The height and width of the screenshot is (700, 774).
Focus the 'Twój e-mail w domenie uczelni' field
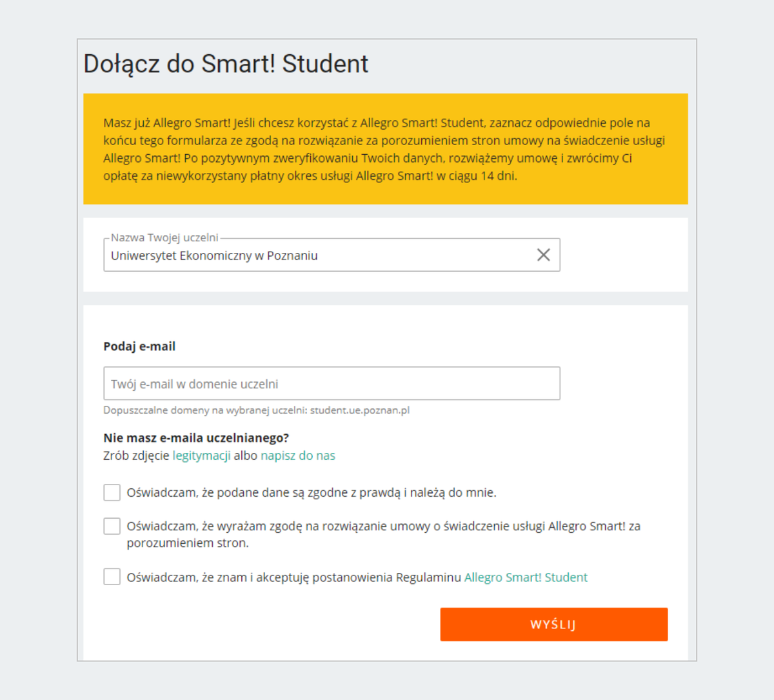click(332, 384)
